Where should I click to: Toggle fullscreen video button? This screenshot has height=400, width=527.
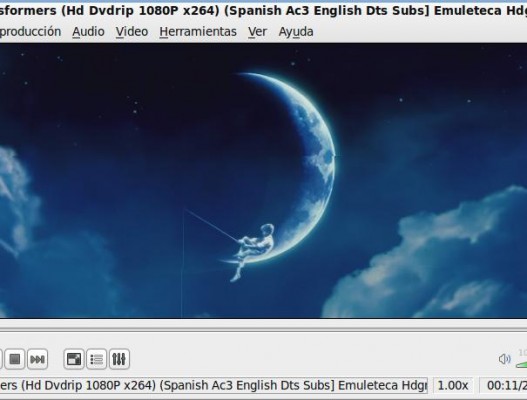click(74, 359)
